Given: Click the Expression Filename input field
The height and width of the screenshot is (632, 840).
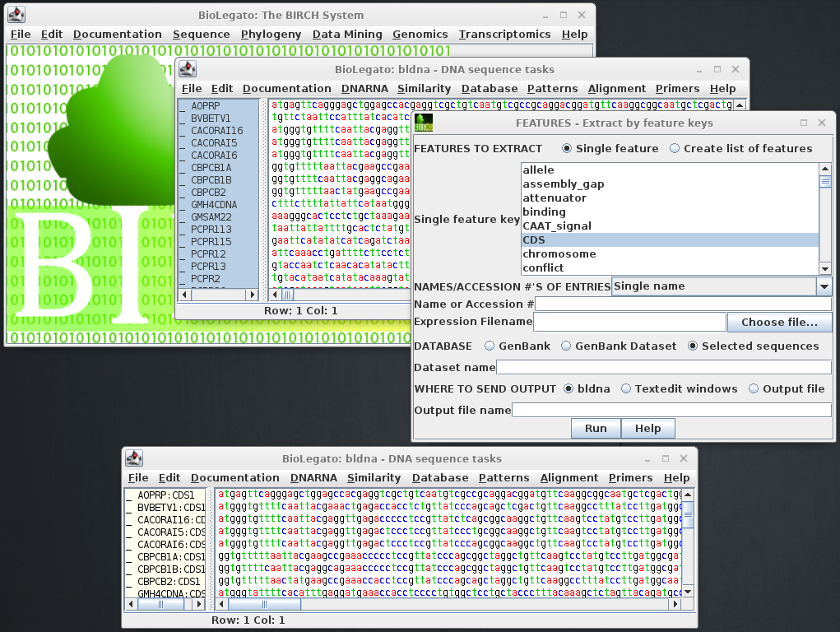Looking at the screenshot, I should pos(629,322).
